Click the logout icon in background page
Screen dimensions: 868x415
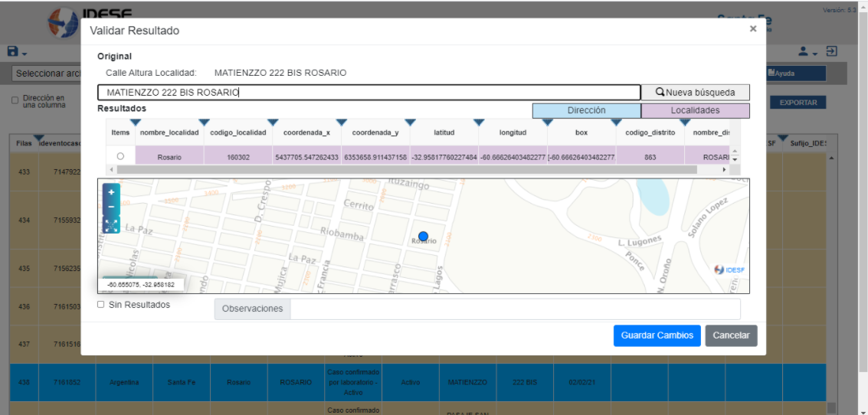point(831,52)
